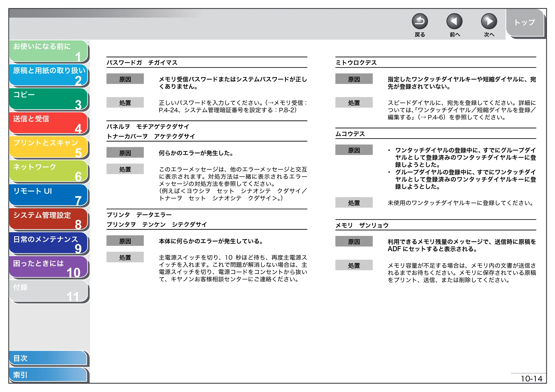Screen dimensions: 555x392
Task: Click the 戻る (back) round icon
Action: point(420,21)
